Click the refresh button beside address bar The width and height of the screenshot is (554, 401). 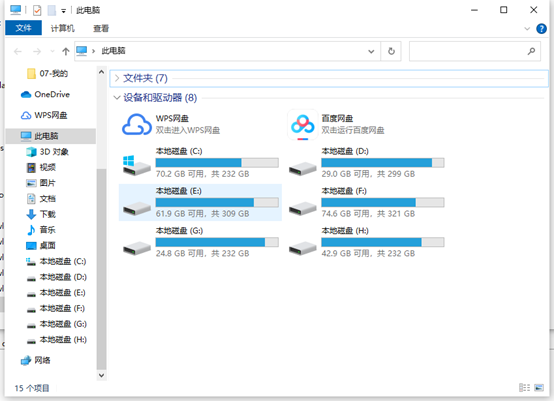(391, 51)
